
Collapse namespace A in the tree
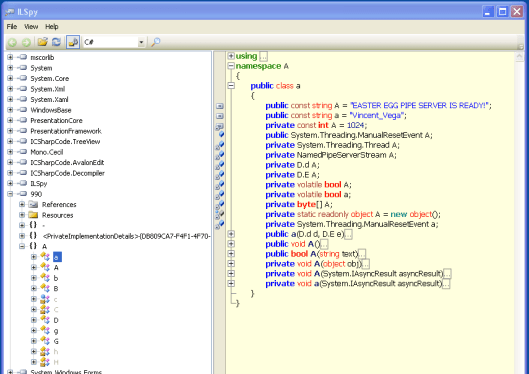pos(22,246)
